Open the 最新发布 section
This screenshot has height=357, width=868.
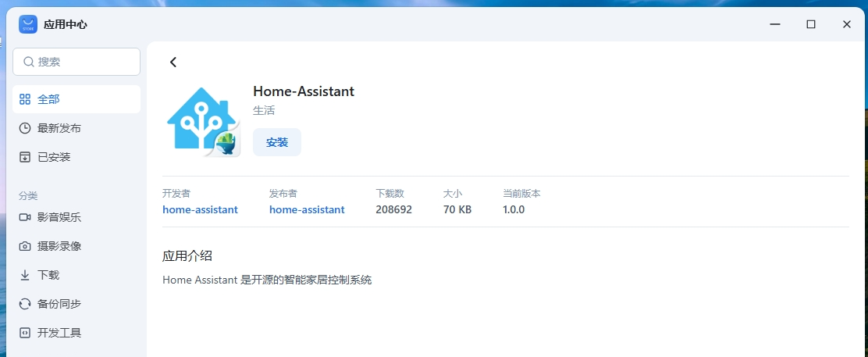[76, 128]
